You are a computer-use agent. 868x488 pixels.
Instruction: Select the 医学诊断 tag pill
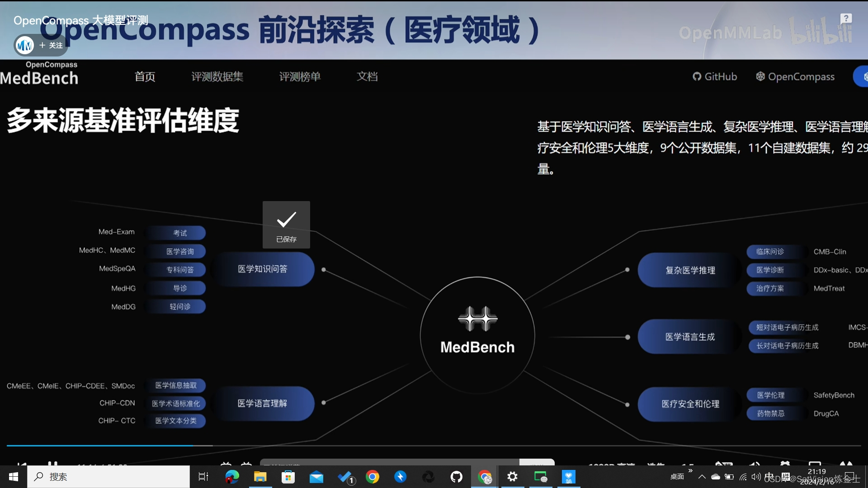776,270
